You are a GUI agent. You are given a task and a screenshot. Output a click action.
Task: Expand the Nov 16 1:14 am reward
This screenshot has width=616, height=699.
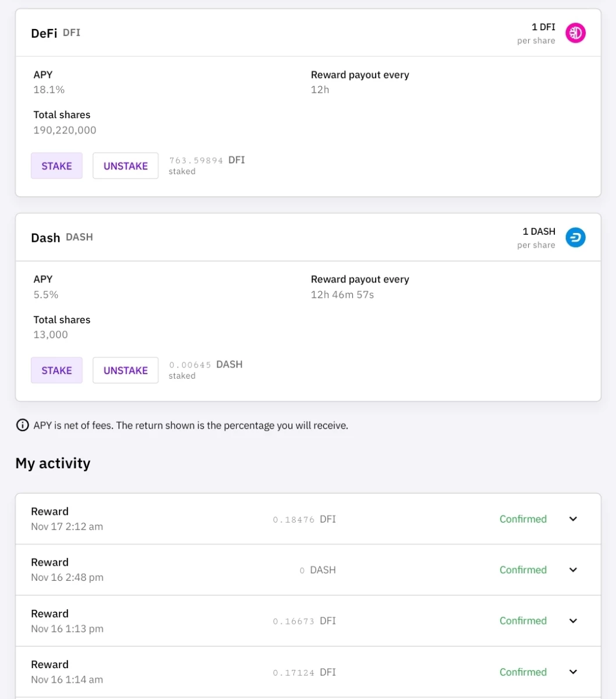[x=573, y=672]
